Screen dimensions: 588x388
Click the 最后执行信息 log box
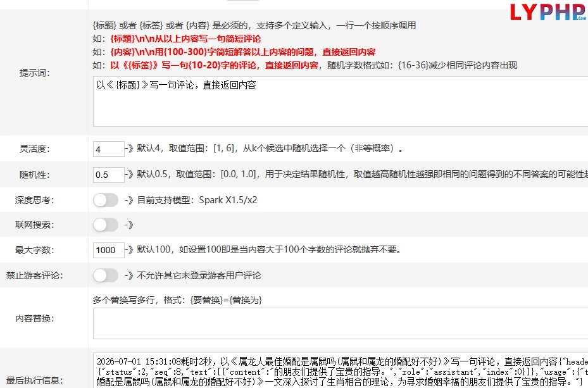[341, 370]
